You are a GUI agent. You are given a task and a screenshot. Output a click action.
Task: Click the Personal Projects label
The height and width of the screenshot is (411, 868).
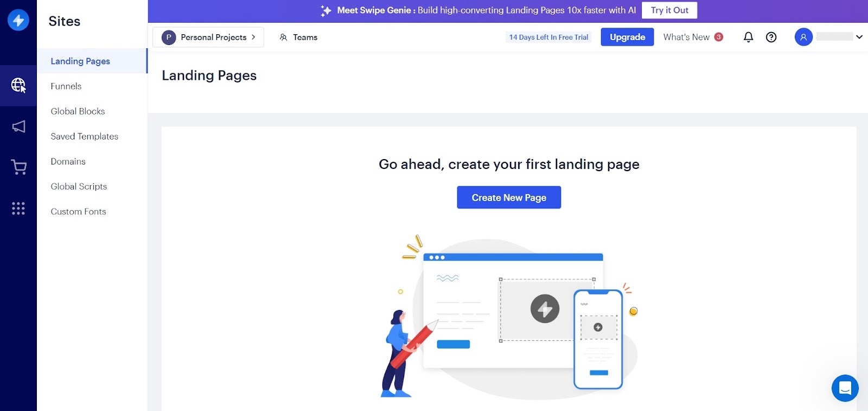[x=214, y=37]
